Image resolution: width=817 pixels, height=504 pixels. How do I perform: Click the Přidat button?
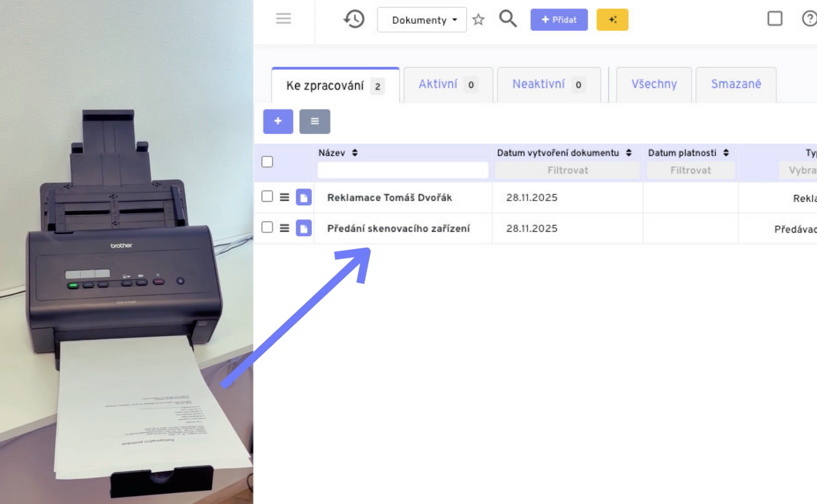coord(559,20)
